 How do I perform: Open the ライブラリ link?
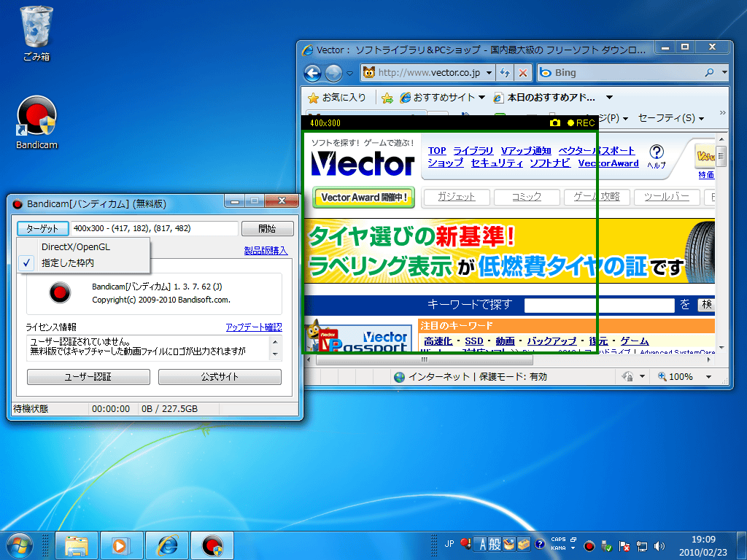point(473,150)
